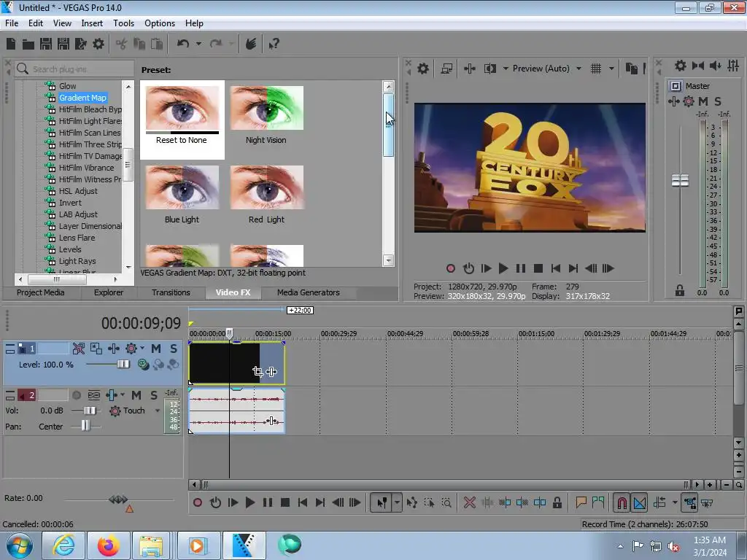Toggle preview on external monitor

click(446, 69)
